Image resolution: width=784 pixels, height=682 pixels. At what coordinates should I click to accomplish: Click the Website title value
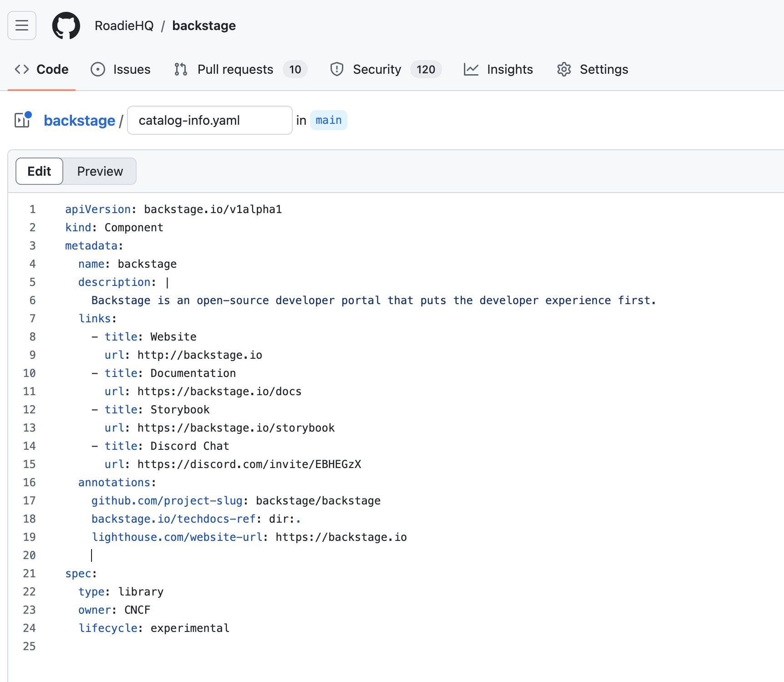coord(173,337)
